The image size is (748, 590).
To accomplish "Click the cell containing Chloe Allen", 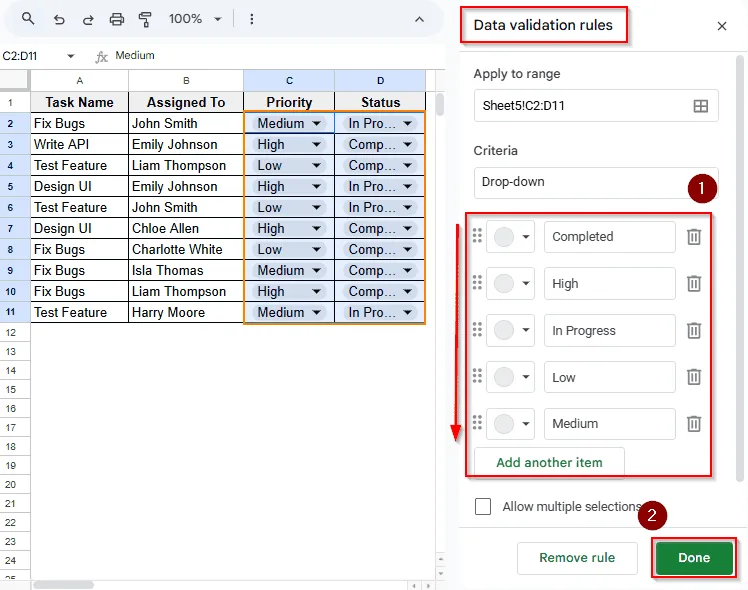I will [x=186, y=228].
